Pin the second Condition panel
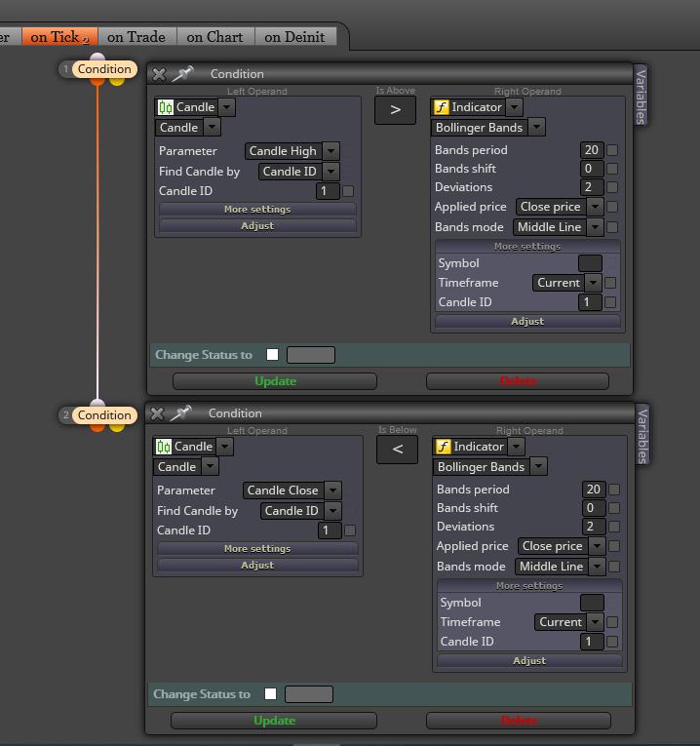Screen dimensions: 700x746 (180, 412)
